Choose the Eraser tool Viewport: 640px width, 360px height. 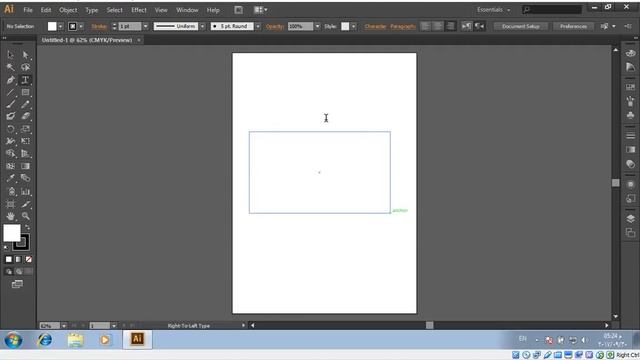tap(25, 116)
